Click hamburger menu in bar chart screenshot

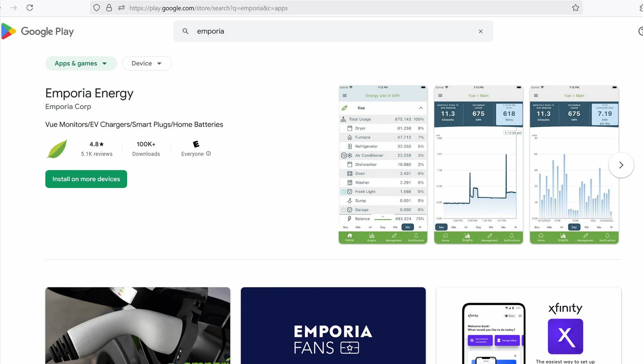coord(536,96)
